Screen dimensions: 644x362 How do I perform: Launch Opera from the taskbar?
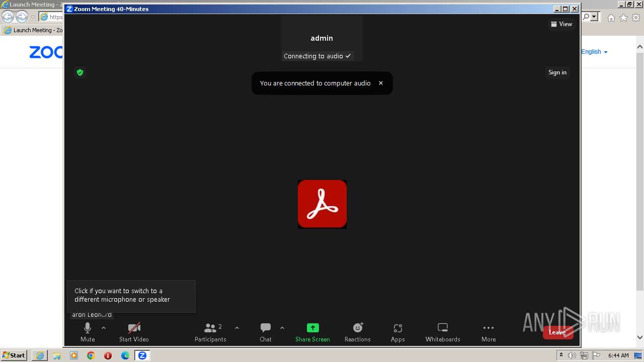tap(108, 355)
